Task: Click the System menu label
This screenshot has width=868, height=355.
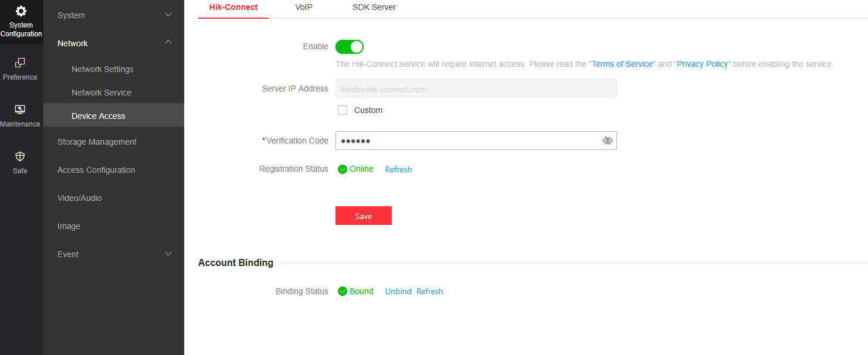Action: [71, 15]
